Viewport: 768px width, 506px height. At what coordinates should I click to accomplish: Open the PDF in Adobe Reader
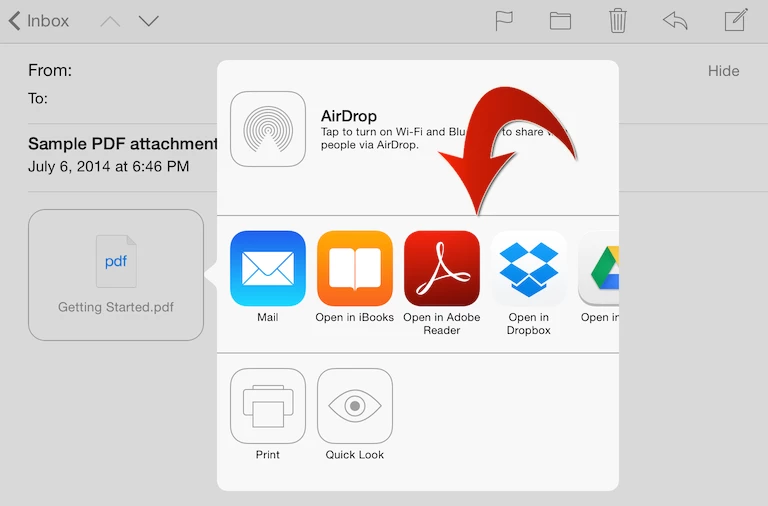tap(442, 268)
